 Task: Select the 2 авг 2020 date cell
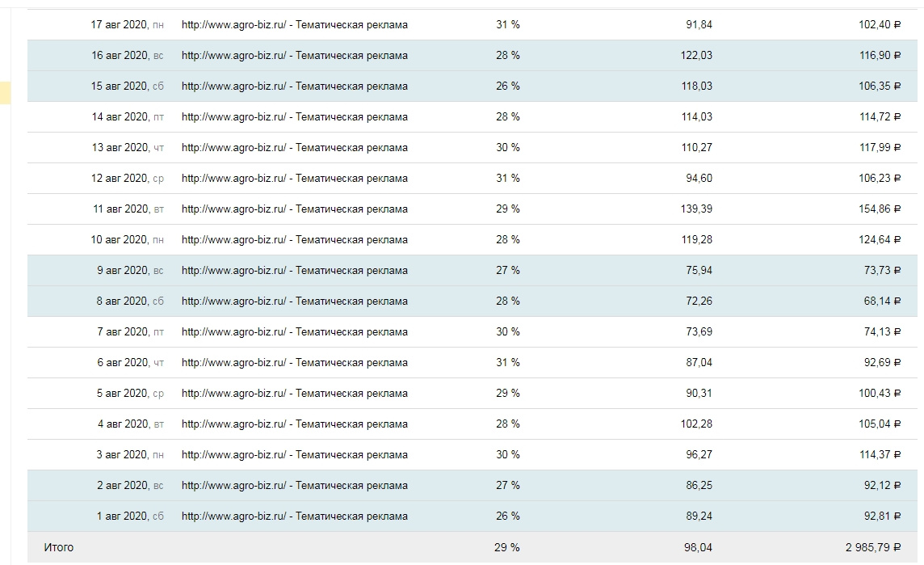point(130,485)
